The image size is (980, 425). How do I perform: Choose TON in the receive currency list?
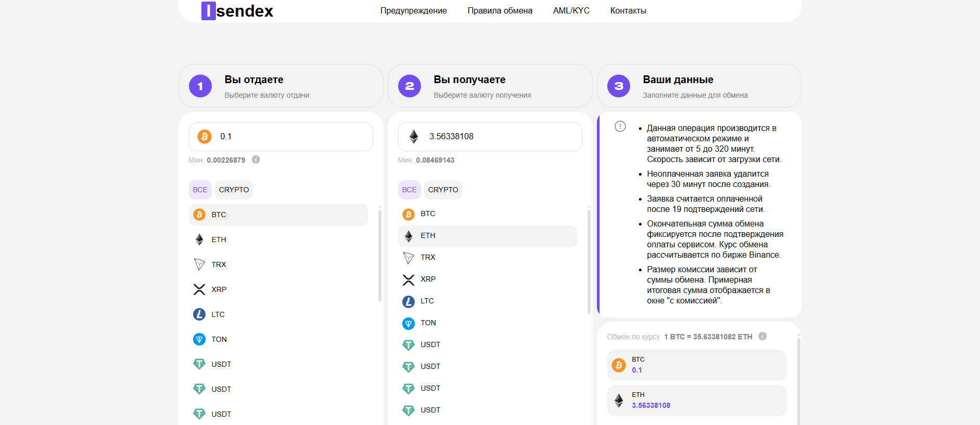point(487,323)
